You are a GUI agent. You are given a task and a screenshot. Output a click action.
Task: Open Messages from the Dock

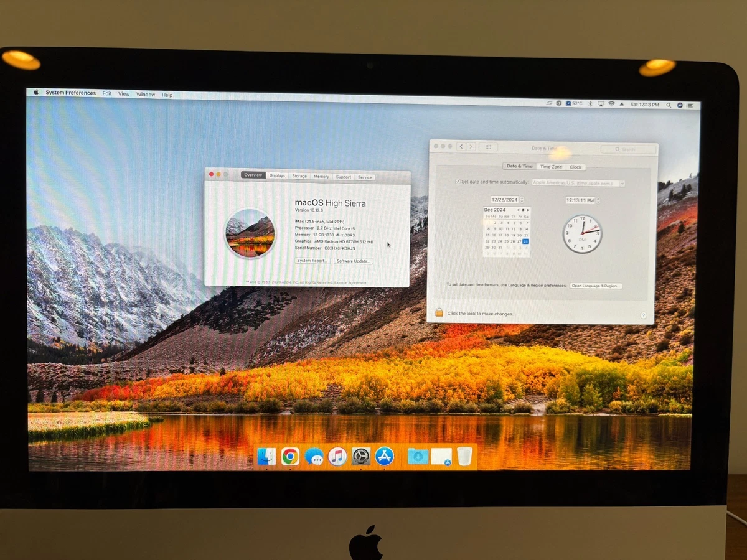[x=314, y=456]
